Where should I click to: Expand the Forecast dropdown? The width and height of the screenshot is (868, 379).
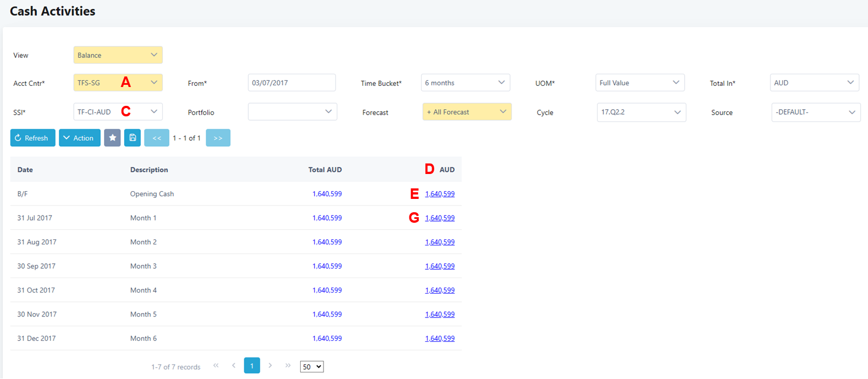[467, 112]
